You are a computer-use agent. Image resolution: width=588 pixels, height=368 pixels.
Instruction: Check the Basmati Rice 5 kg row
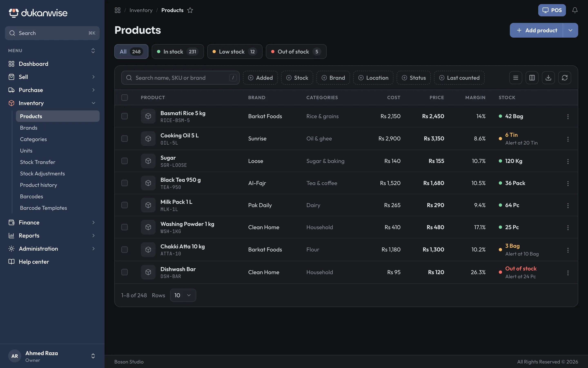[x=124, y=116]
